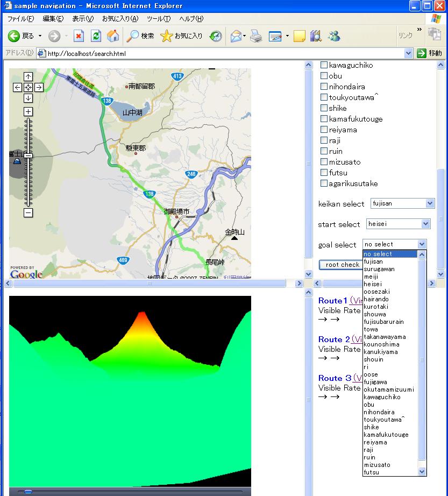This screenshot has height=496, width=448.
Task: Tick the agarikusutake checkbox
Action: 324,183
